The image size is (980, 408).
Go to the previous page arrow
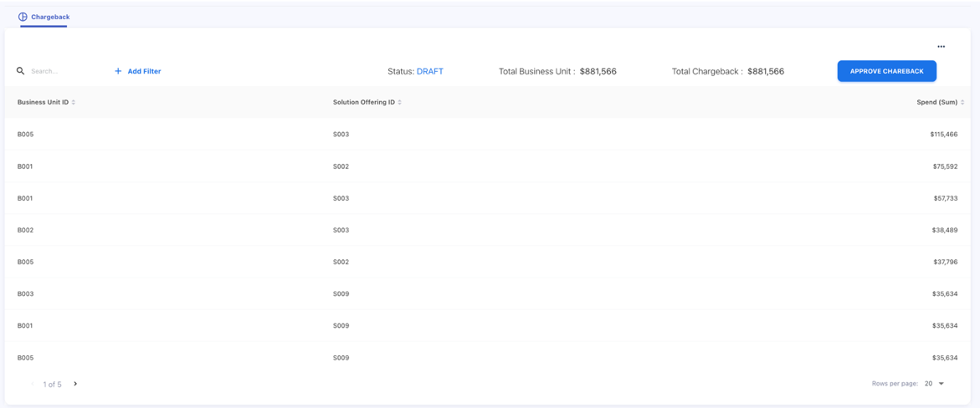pyautogui.click(x=33, y=384)
